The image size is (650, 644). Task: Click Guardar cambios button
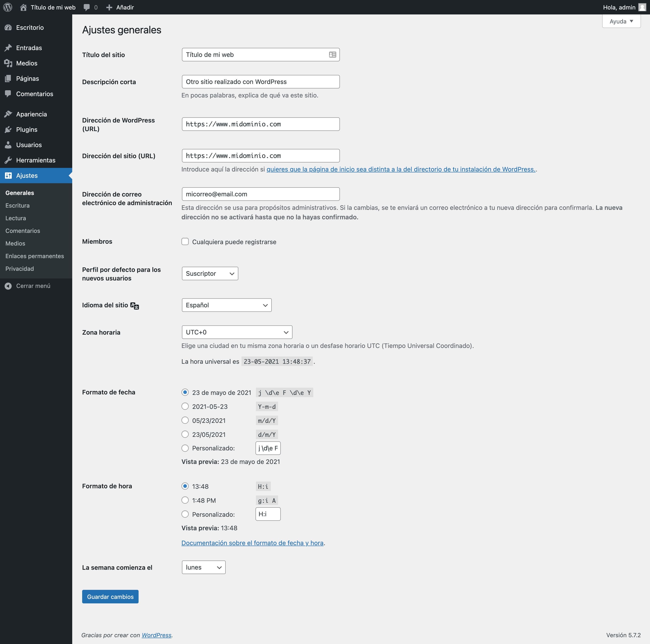pyautogui.click(x=110, y=597)
